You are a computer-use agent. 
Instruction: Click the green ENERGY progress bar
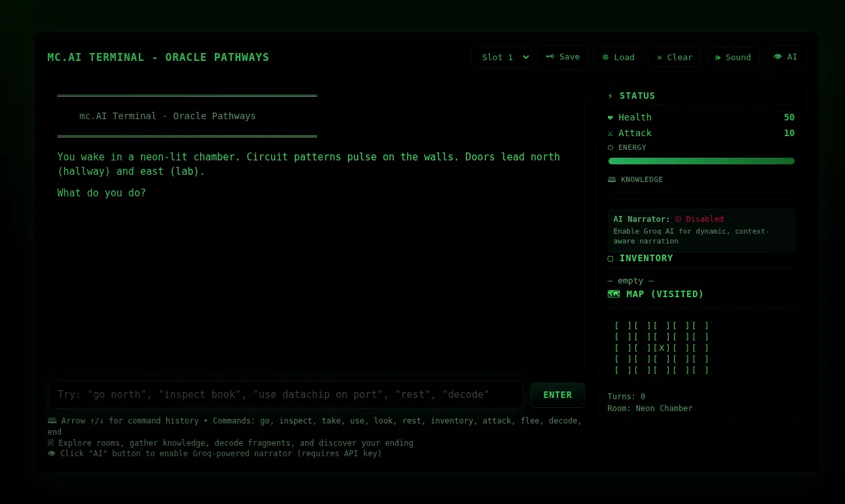point(701,160)
